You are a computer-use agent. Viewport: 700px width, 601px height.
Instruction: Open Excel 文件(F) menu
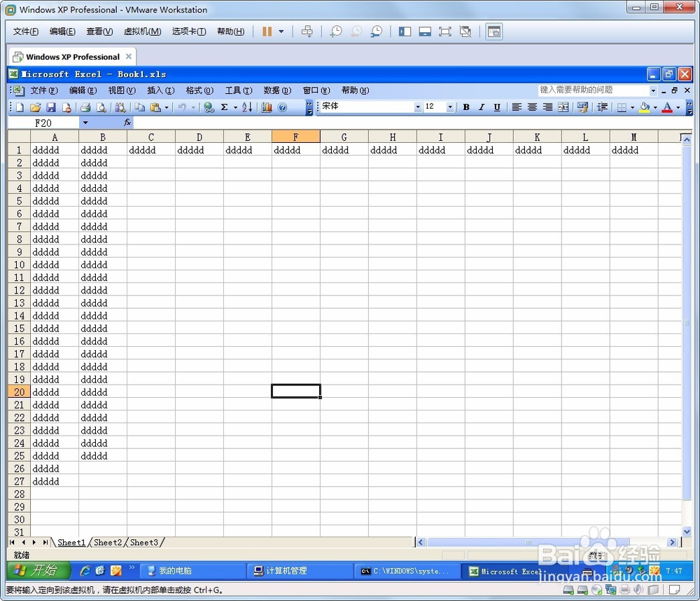tap(43, 90)
